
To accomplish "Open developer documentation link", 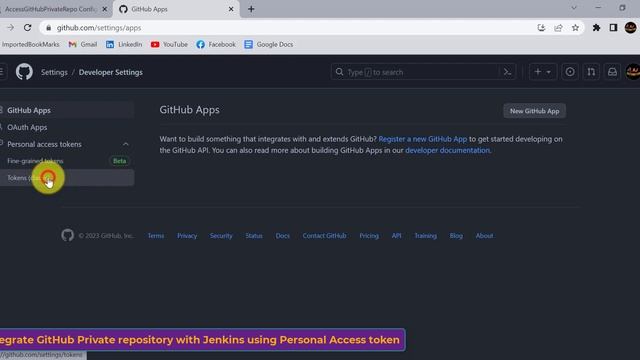I will (x=447, y=150).
